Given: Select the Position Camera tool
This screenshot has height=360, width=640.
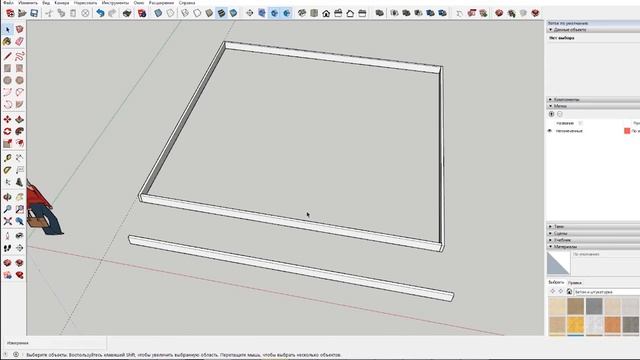Looking at the screenshot, I should pos(7,236).
